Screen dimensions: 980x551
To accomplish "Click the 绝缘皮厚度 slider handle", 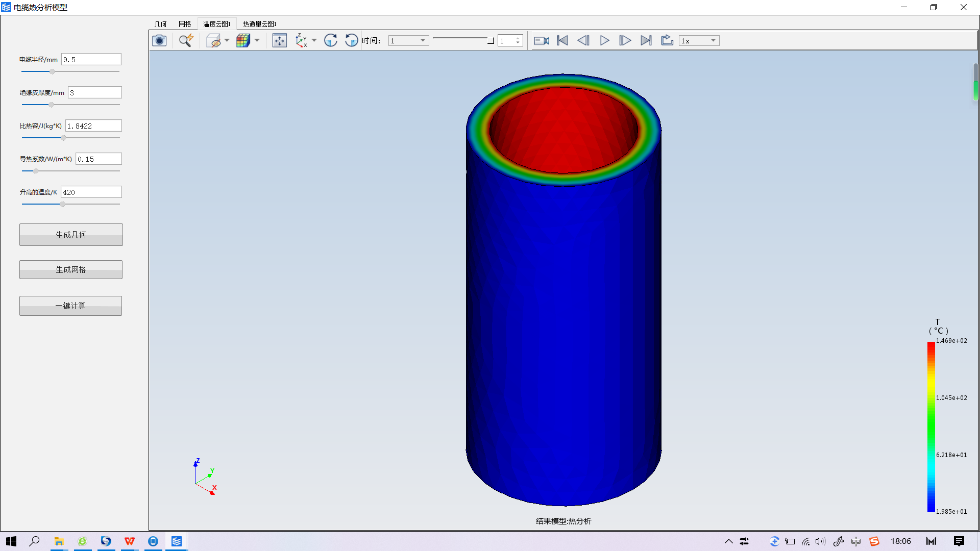I will pos(51,105).
